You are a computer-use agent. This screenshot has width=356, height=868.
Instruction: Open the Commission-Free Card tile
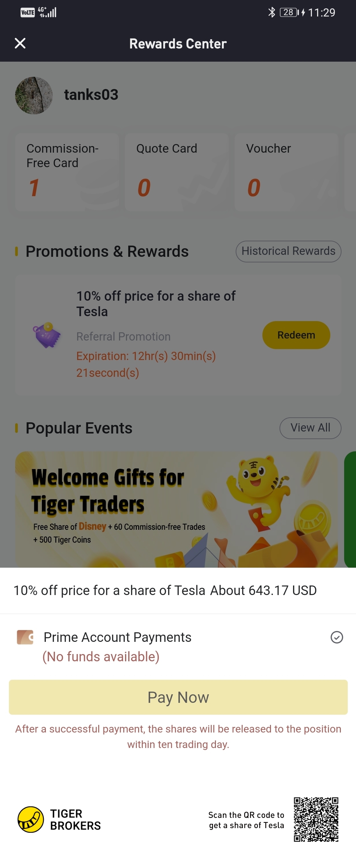67,172
